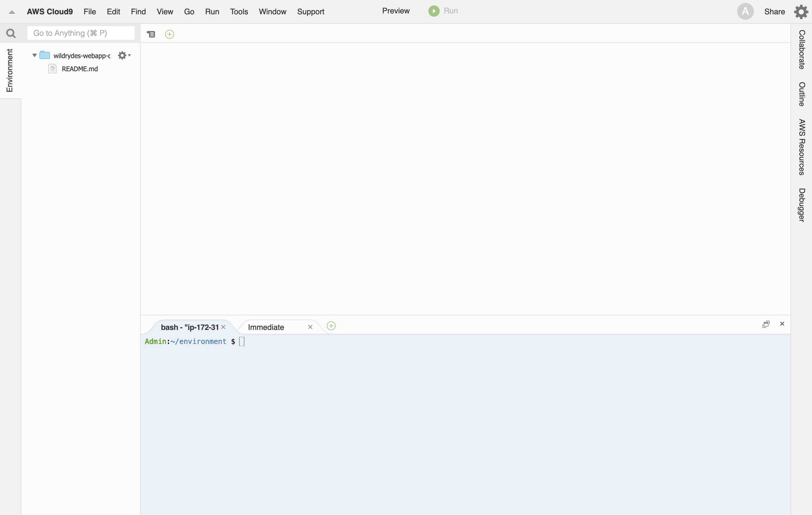Open the Support menu
The image size is (812, 515).
click(311, 12)
